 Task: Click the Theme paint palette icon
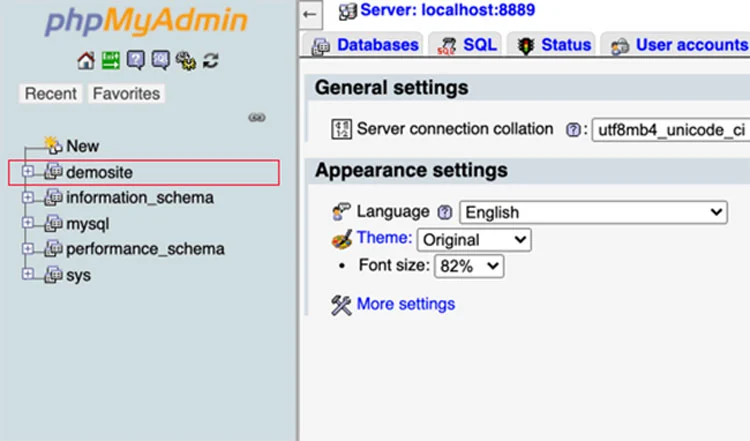342,239
